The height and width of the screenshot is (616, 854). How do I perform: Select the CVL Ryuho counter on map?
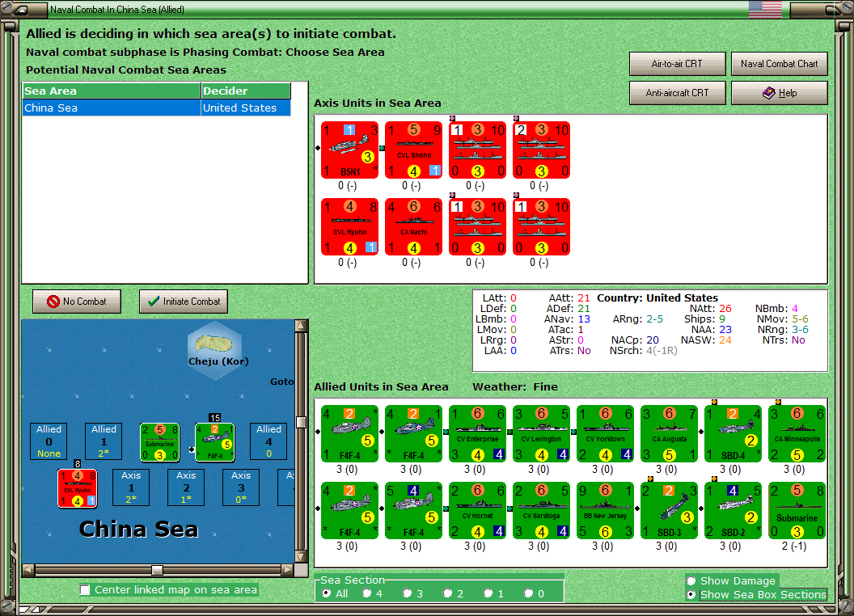[78, 488]
